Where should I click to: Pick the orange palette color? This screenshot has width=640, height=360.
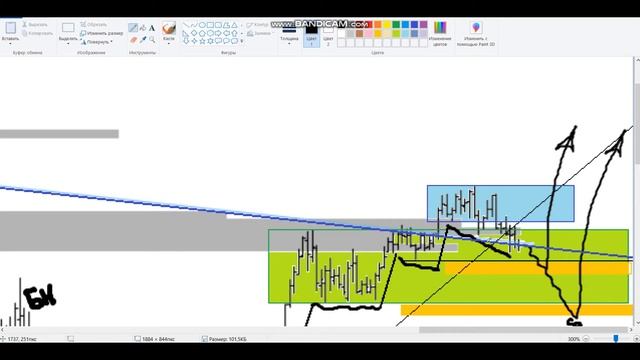(x=378, y=24)
